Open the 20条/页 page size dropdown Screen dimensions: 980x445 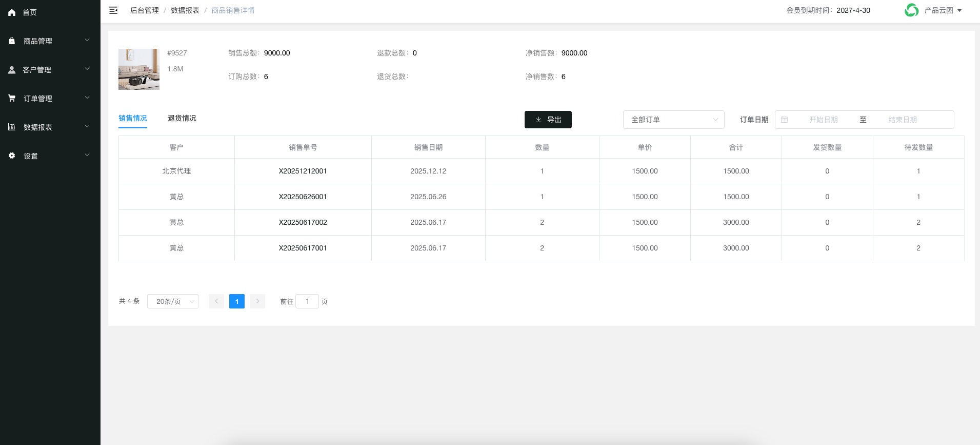click(173, 301)
